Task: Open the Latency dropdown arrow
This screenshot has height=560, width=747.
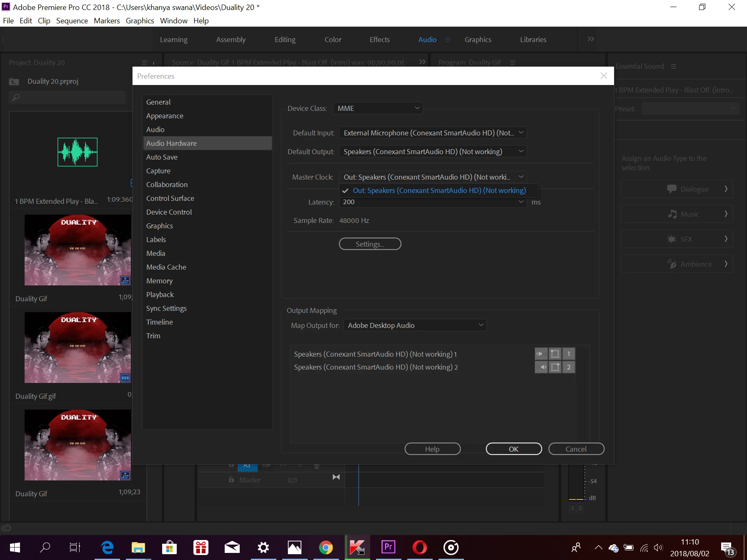Action: coord(521,202)
